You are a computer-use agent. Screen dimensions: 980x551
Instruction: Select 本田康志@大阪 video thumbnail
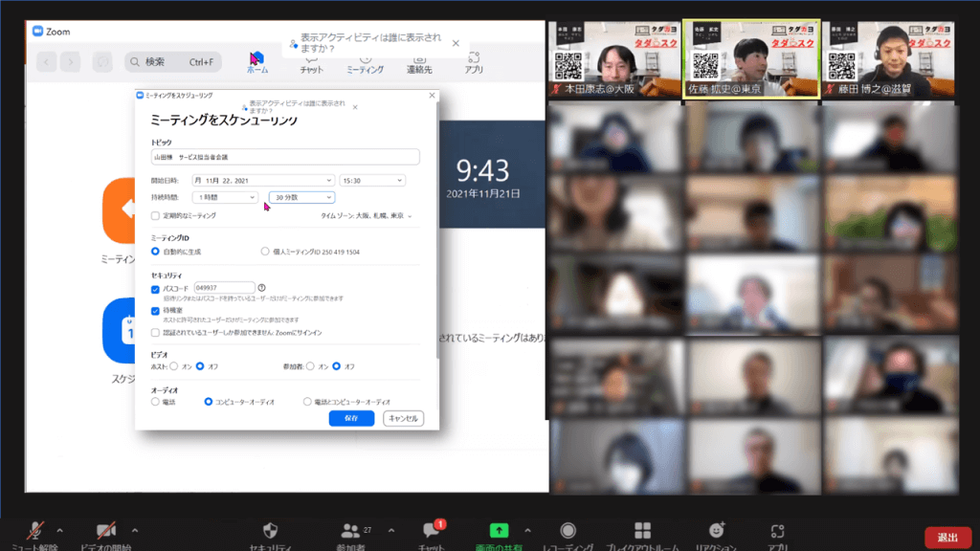coord(614,59)
